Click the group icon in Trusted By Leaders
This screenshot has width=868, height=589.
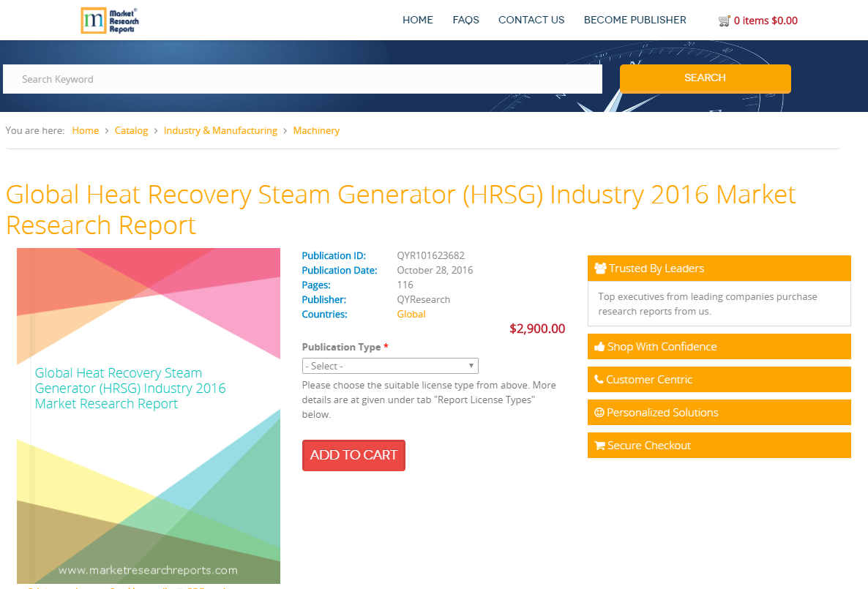click(x=600, y=269)
